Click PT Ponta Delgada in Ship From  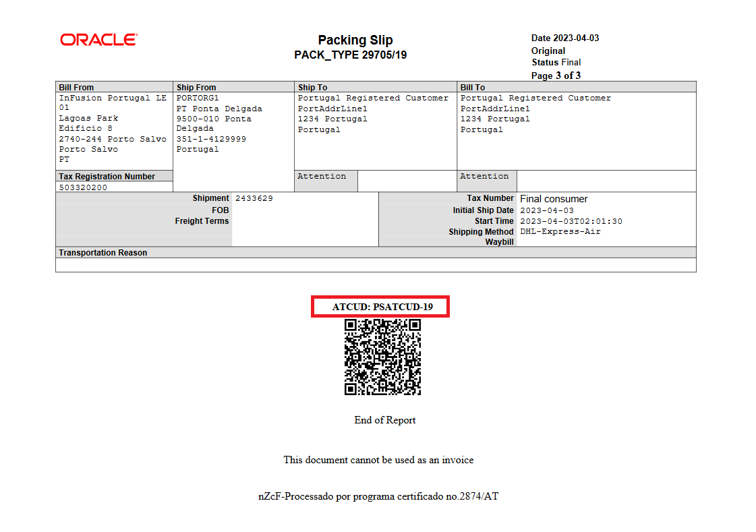pyautogui.click(x=219, y=109)
